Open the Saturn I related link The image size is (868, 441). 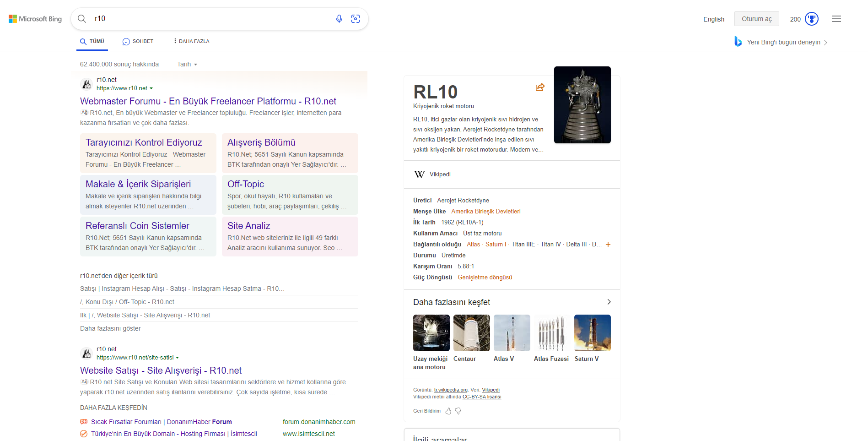(x=496, y=245)
